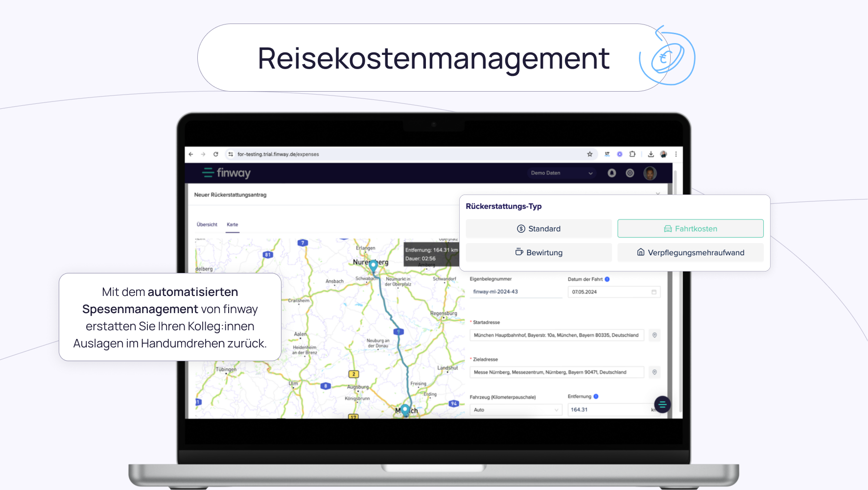Click location pin button beside Startadresse
Screen dimensions: 868x490
[x=655, y=335]
